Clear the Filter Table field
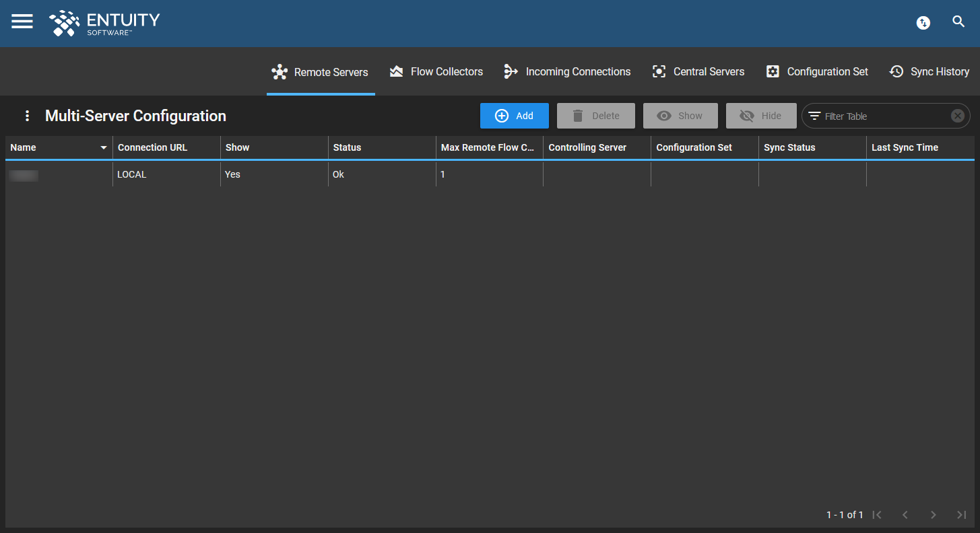980x533 pixels. tap(958, 116)
